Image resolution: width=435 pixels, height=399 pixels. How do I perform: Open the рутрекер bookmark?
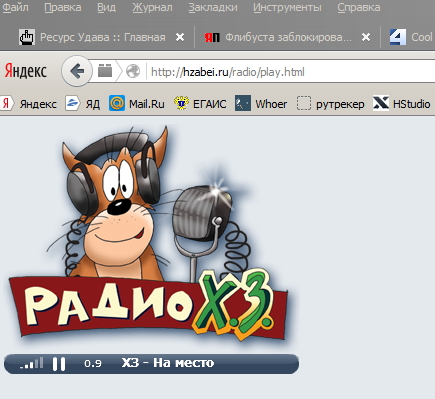330,104
